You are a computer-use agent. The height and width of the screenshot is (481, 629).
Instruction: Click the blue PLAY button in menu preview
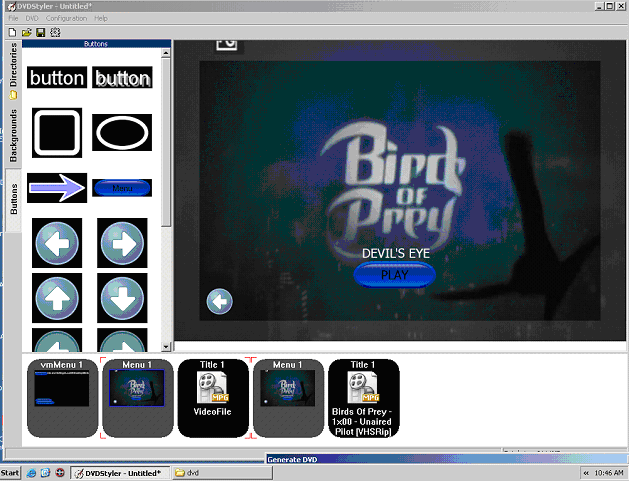tap(395, 275)
